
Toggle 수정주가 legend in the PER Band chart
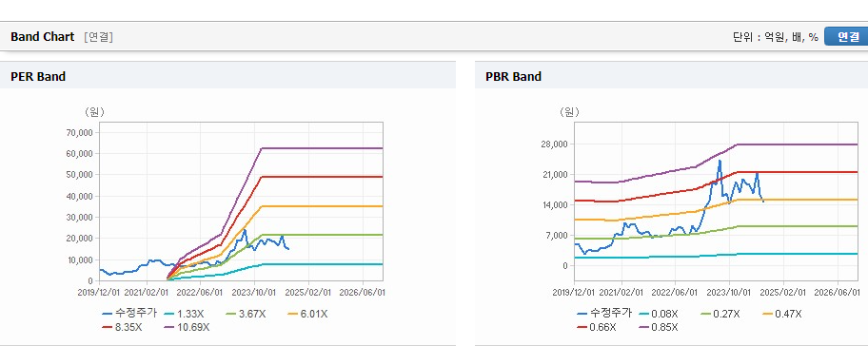pos(130,314)
